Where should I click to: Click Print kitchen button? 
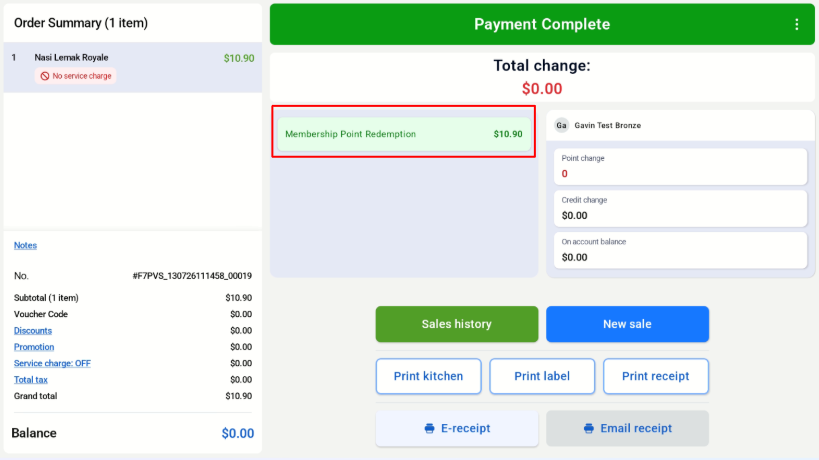tap(428, 376)
